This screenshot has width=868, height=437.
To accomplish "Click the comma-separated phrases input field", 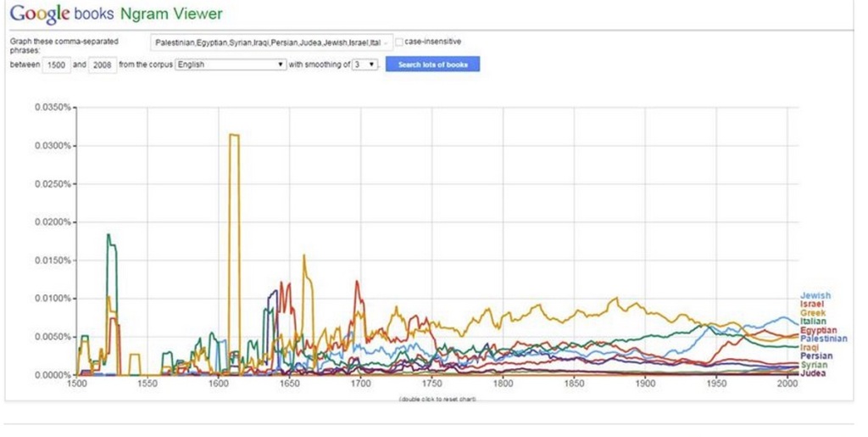I will [x=270, y=42].
